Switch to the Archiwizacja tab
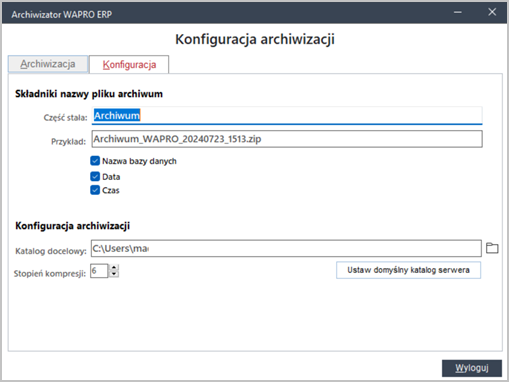The image size is (509, 382). click(x=48, y=64)
